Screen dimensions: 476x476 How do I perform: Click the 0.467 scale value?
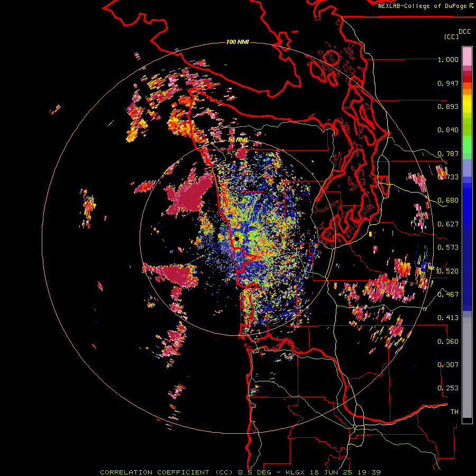click(448, 294)
